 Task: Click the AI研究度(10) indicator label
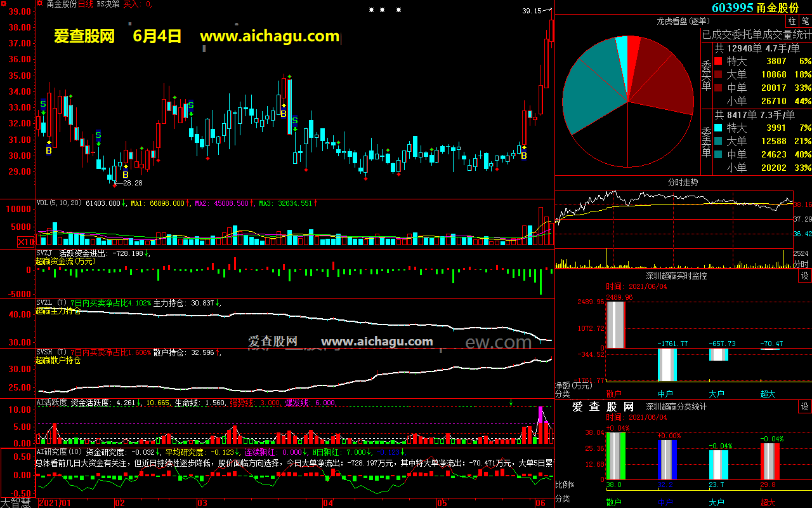(59, 452)
